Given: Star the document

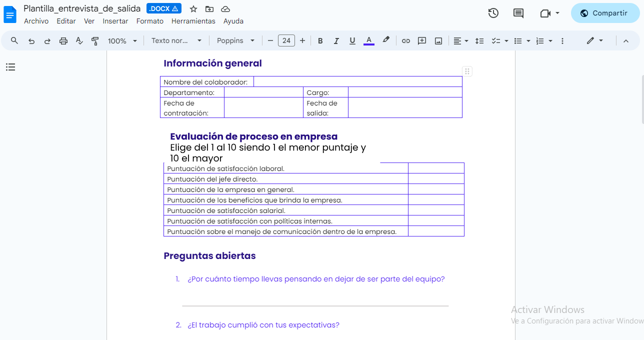Looking at the screenshot, I should 193,8.
